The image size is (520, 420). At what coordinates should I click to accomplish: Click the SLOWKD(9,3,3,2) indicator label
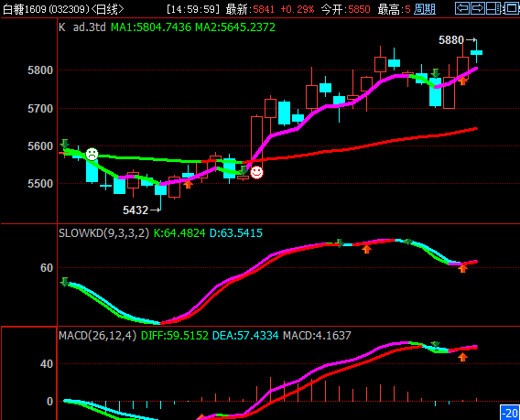click(x=103, y=233)
